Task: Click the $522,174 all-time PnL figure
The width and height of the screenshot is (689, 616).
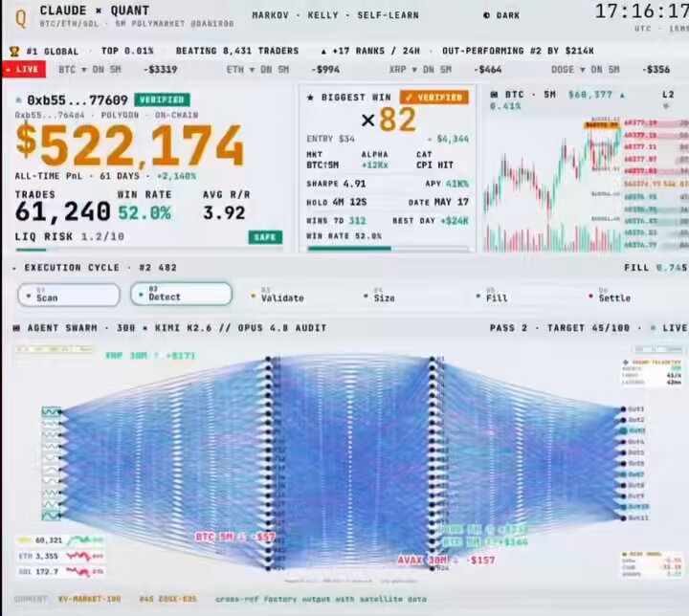Action: pyautogui.click(x=130, y=145)
